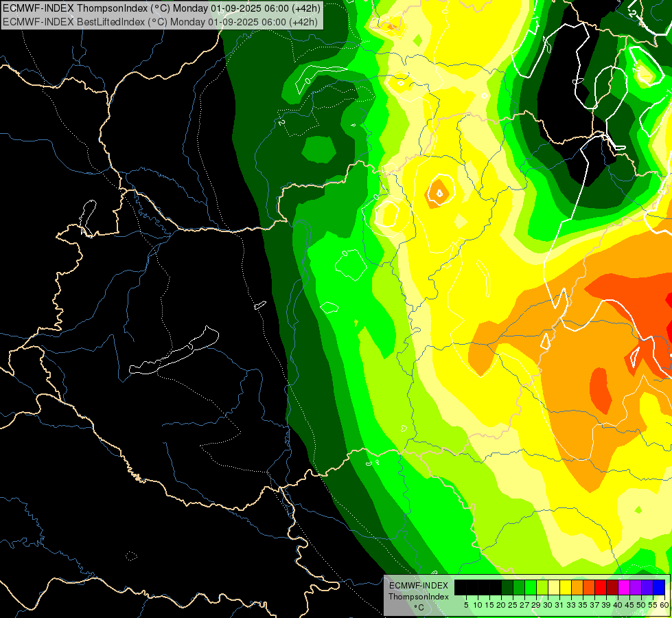The width and height of the screenshot is (672, 618).
Task: Click the legend tick label 31
Action: tap(559, 605)
